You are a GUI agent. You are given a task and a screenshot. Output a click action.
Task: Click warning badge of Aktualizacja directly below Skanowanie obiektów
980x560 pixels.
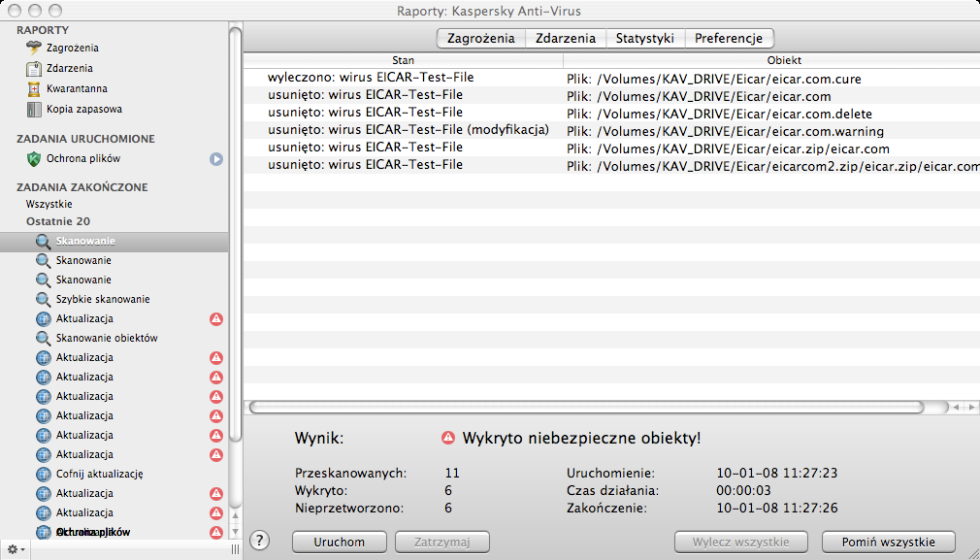coord(216,357)
